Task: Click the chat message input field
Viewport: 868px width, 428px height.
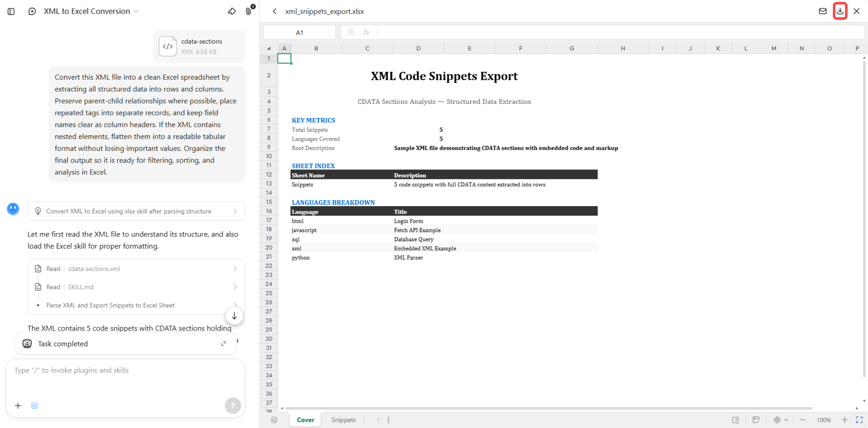Action: point(126,371)
